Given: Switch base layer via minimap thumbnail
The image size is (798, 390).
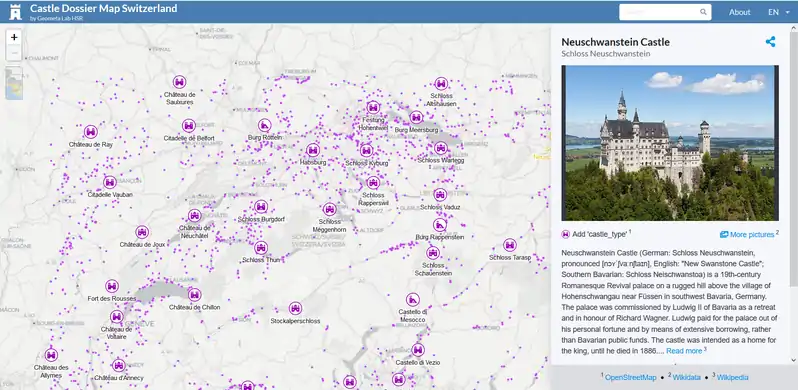Looking at the screenshot, I should click(x=14, y=83).
